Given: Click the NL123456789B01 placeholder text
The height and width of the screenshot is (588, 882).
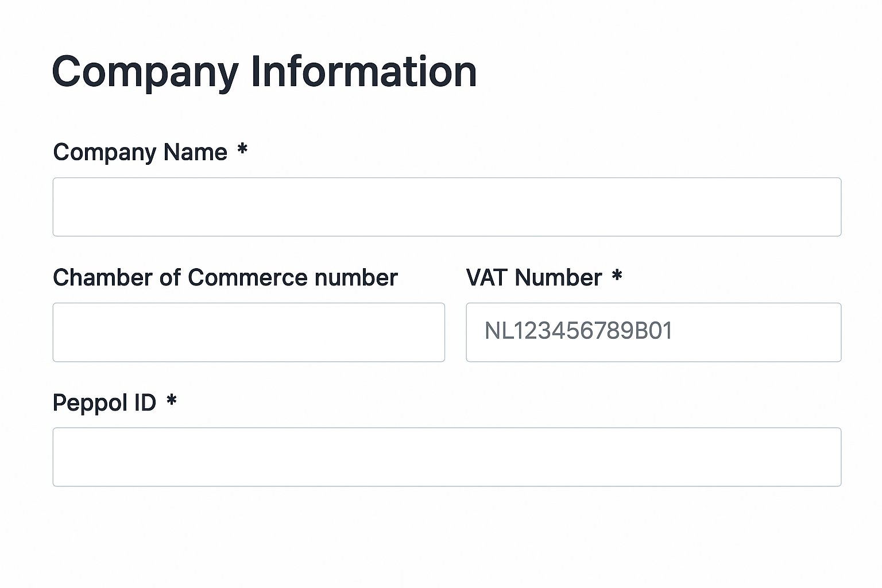Looking at the screenshot, I should tap(578, 331).
